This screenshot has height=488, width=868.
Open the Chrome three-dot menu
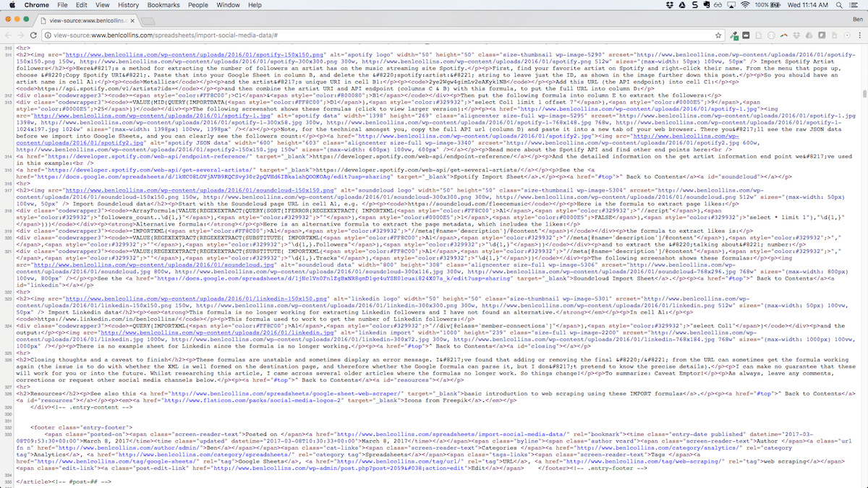(x=859, y=35)
